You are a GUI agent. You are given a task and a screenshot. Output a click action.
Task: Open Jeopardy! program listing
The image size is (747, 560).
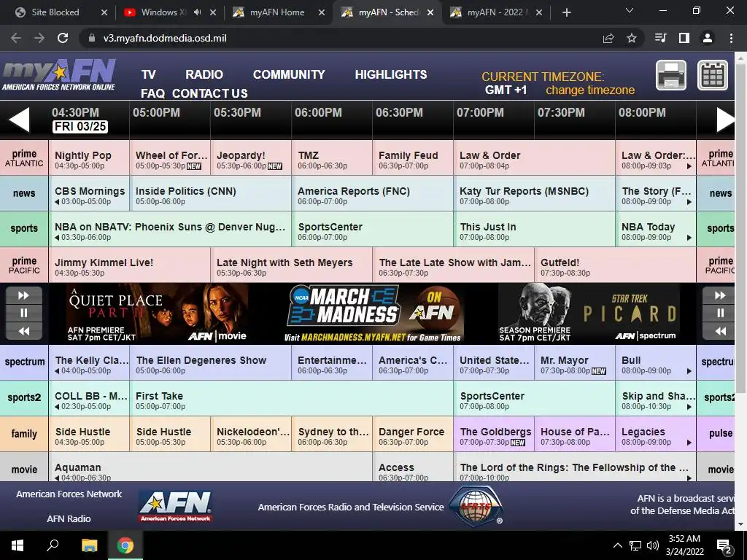(x=251, y=157)
